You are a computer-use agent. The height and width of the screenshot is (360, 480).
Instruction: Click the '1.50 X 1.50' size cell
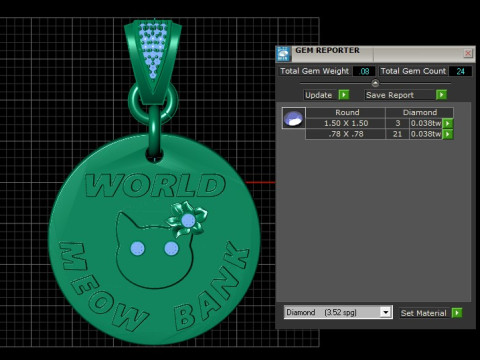pos(346,123)
